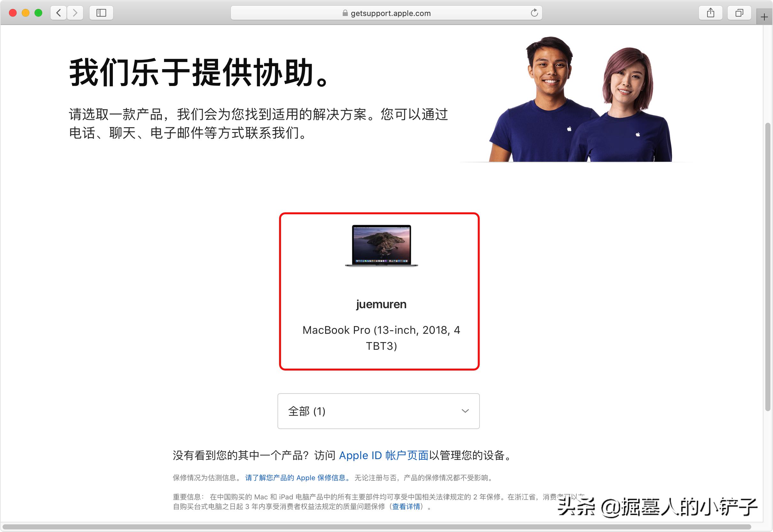773x532 pixels.
Task: Zoom the window using the green button
Action: (x=38, y=13)
